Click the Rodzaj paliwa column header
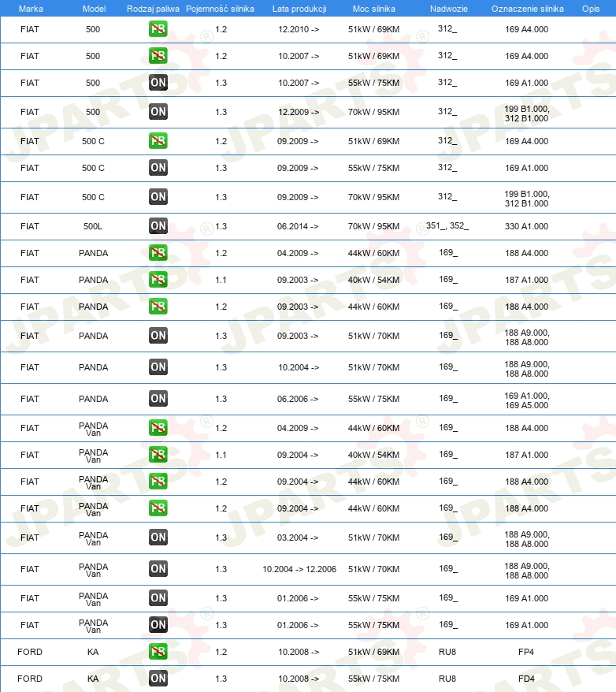The image size is (616, 692). 153,9
